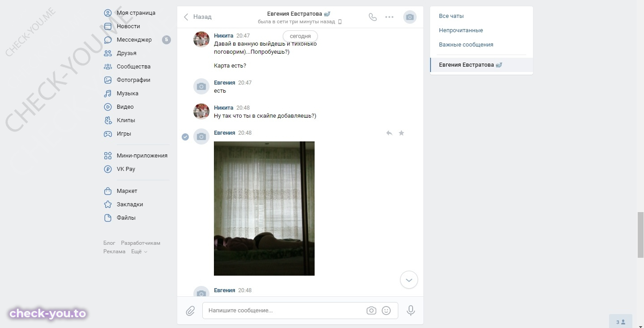Click Никита's avatar at 20:47 message
This screenshot has height=328, width=644.
tap(201, 39)
